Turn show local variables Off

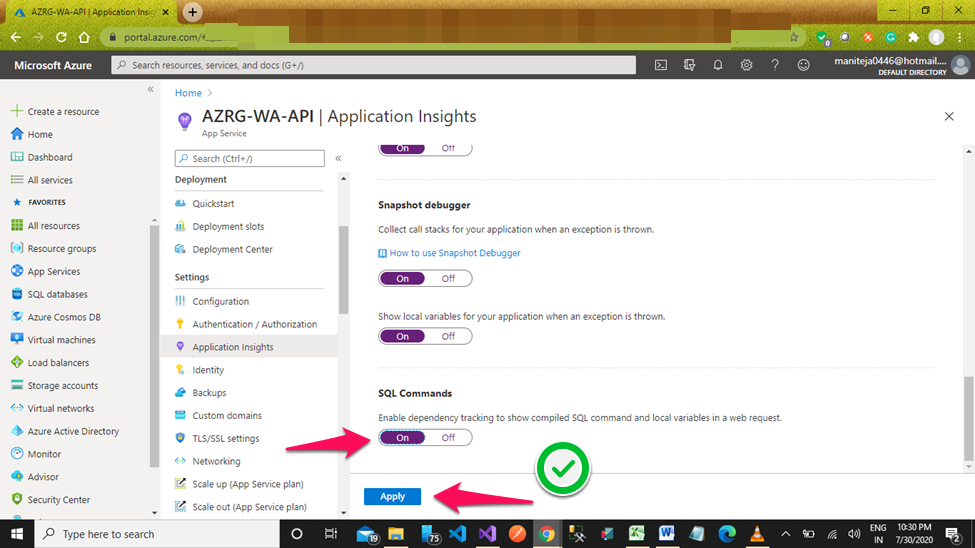pos(448,336)
